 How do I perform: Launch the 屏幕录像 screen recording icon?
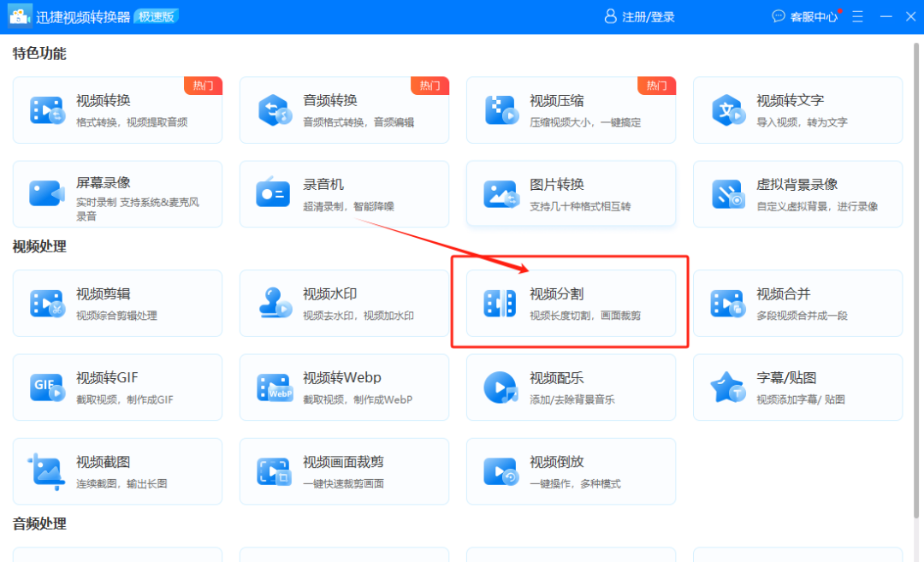[46, 194]
